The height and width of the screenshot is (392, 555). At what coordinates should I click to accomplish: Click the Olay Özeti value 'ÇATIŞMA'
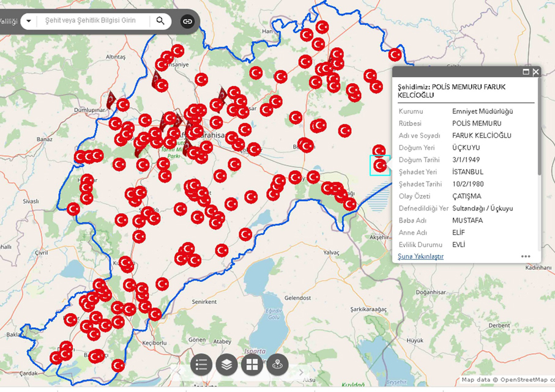coord(467,196)
